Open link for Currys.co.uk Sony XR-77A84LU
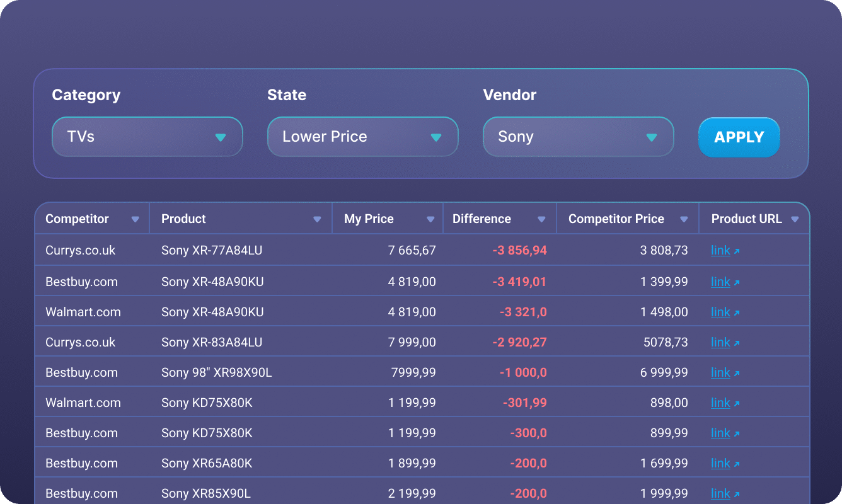Screen dimensions: 842x504 (720, 251)
